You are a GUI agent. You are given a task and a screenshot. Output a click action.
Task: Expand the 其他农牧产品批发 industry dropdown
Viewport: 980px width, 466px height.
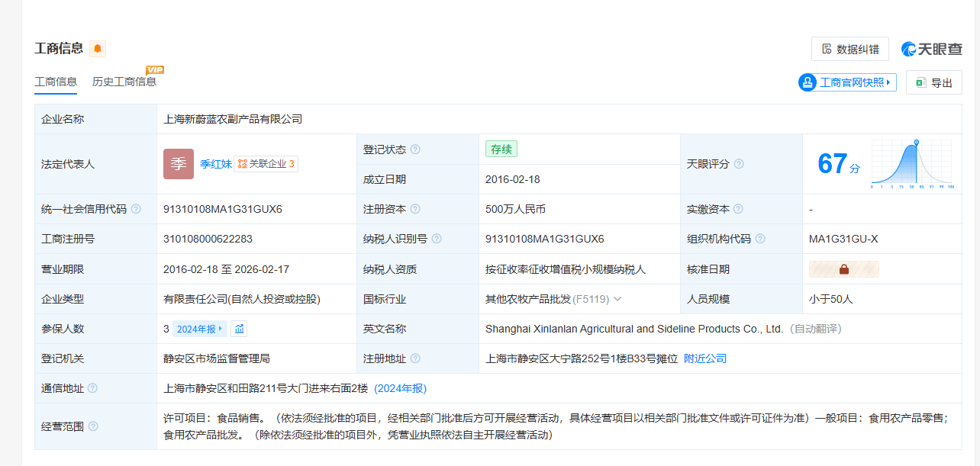click(x=617, y=299)
